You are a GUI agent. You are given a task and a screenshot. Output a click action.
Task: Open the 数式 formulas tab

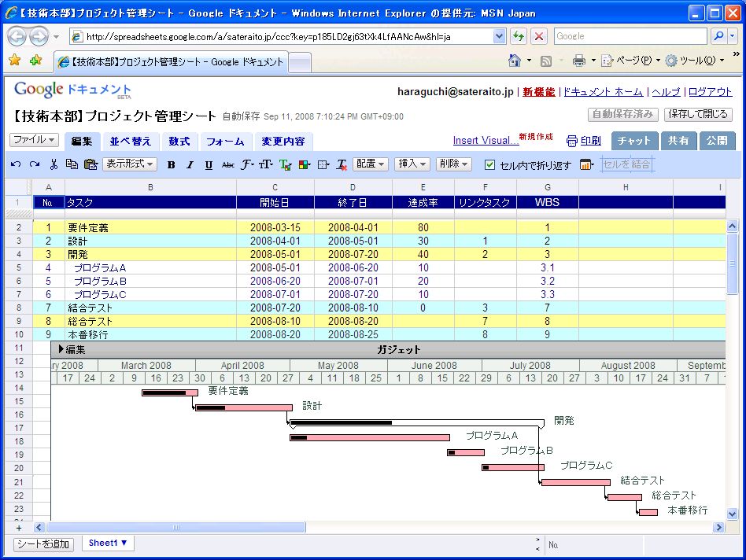pos(179,142)
